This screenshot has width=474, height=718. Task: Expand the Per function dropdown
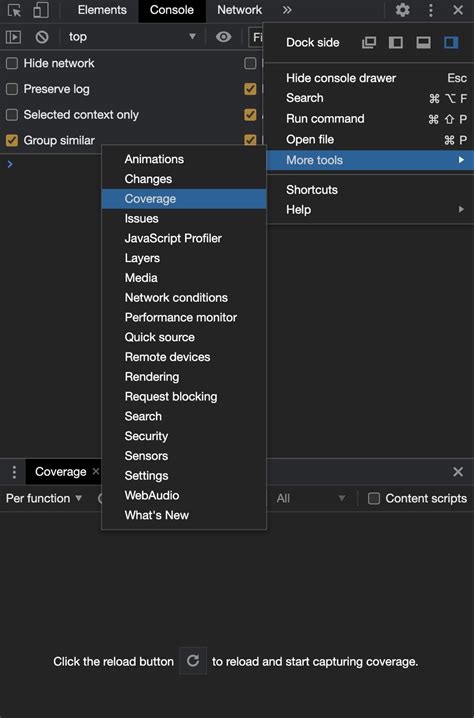44,498
